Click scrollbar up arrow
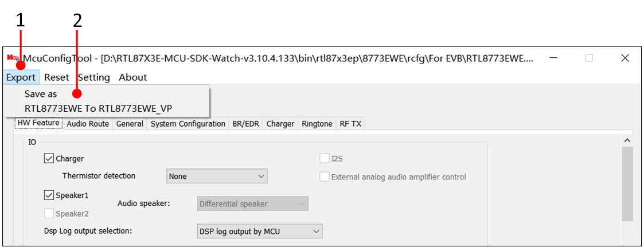Viewport: 644px width, 247px height. click(x=627, y=140)
